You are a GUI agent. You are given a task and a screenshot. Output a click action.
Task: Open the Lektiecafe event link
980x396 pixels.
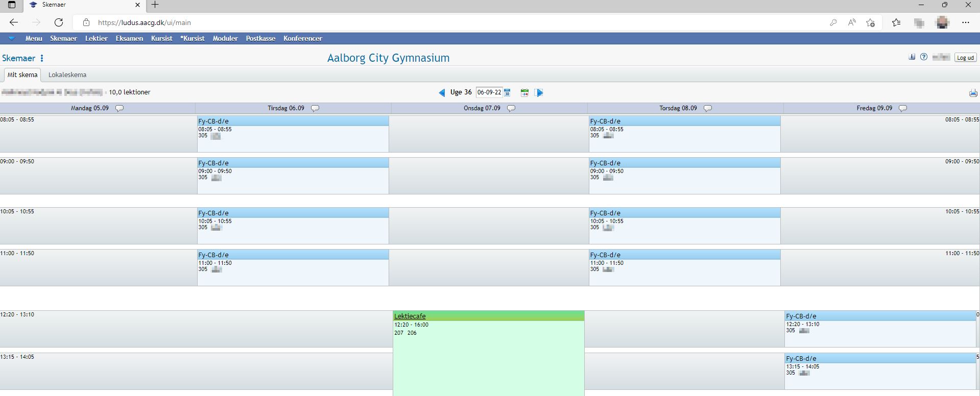pos(410,316)
